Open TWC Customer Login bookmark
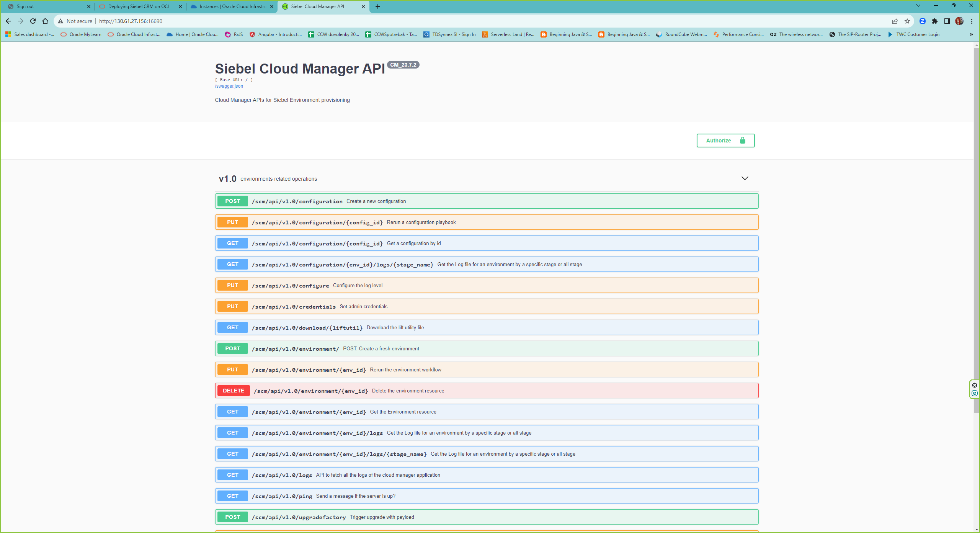This screenshot has width=980, height=533. (913, 34)
